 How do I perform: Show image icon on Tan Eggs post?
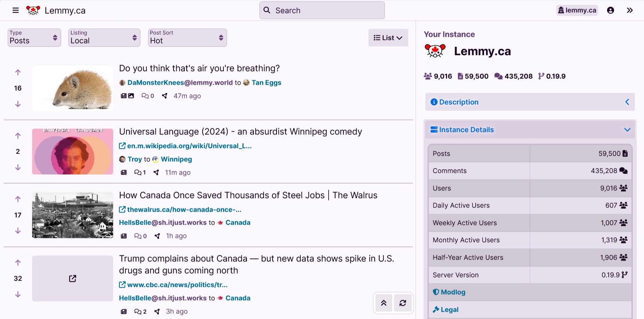[131, 96]
